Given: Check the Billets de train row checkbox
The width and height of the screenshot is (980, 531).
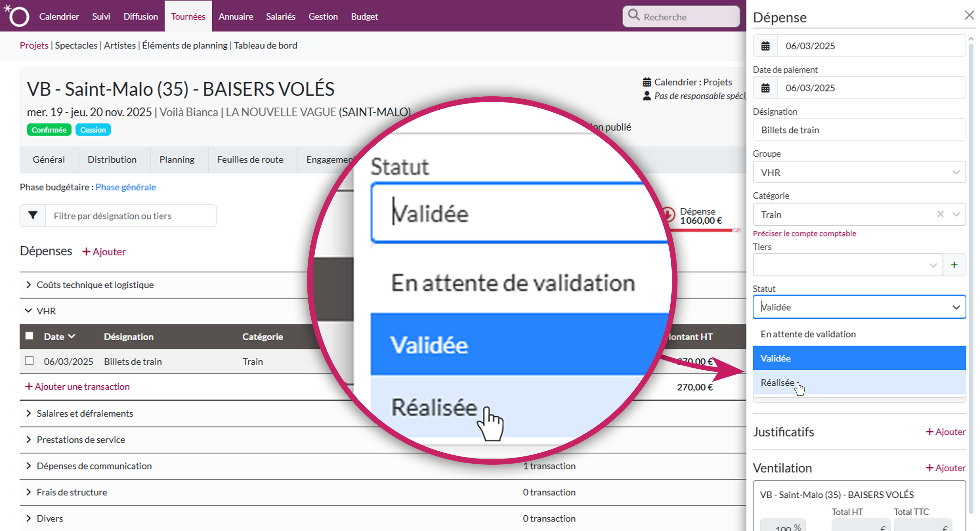Looking at the screenshot, I should [x=29, y=361].
